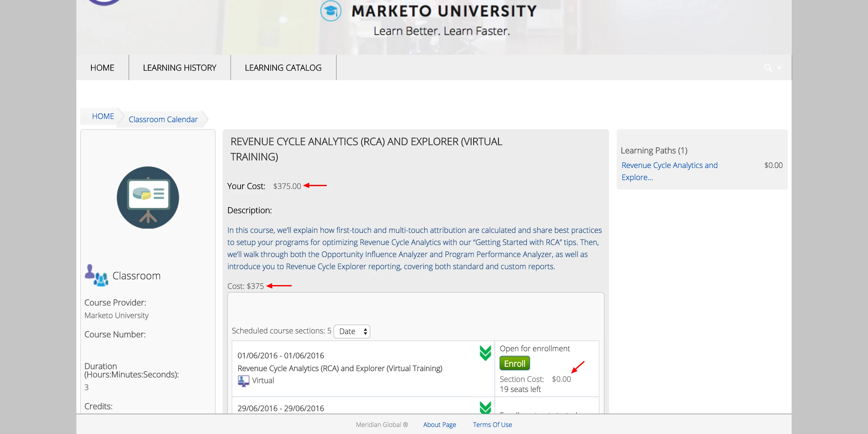Open the Terms Of Use link
Image resolution: width=868 pixels, height=434 pixels.
pos(492,424)
